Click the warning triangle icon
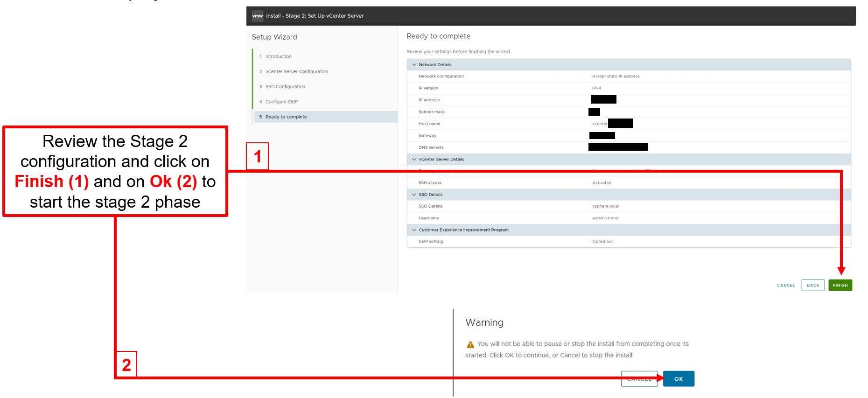 470,345
